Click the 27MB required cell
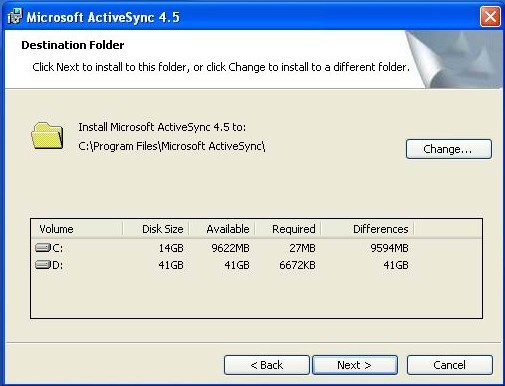The width and height of the screenshot is (505, 386). click(x=302, y=248)
